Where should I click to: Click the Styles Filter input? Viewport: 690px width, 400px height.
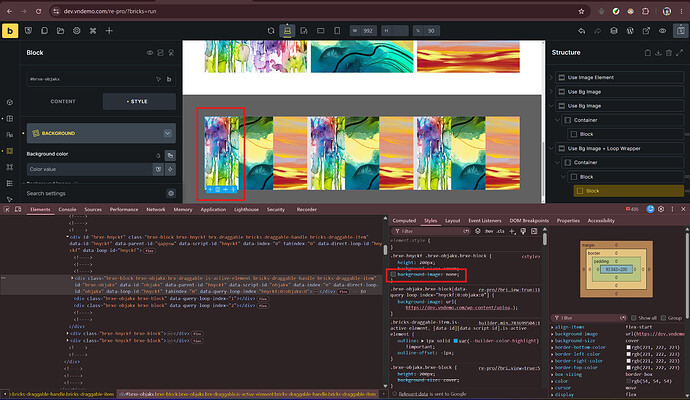(430, 231)
